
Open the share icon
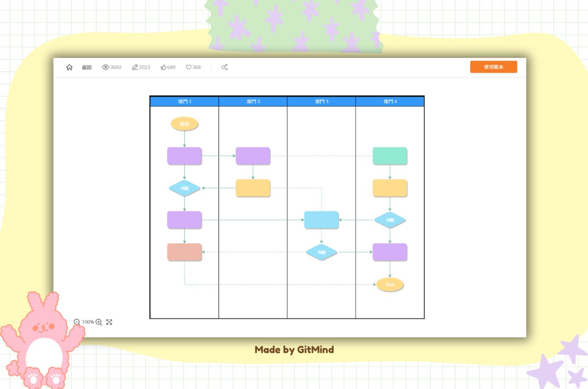click(x=224, y=67)
